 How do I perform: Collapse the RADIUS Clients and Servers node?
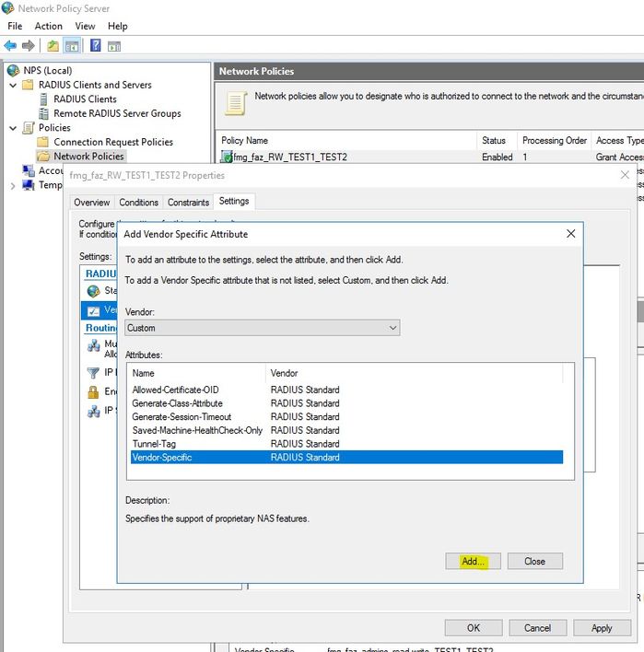[x=13, y=85]
